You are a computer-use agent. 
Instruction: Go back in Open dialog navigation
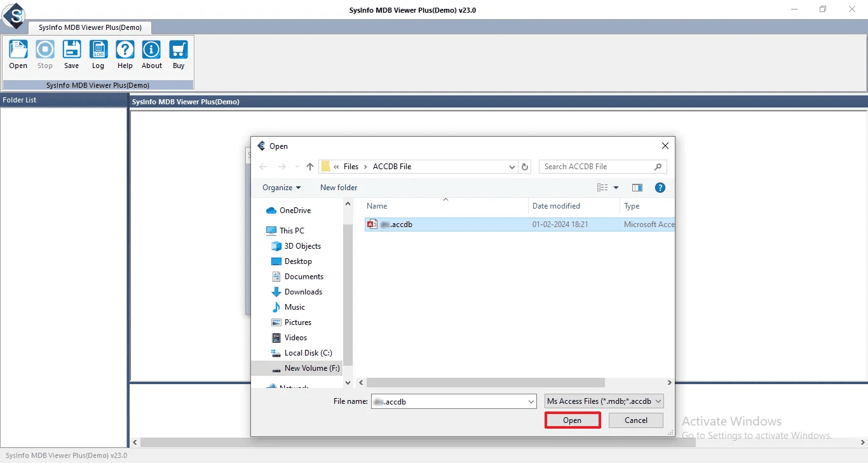[264, 167]
